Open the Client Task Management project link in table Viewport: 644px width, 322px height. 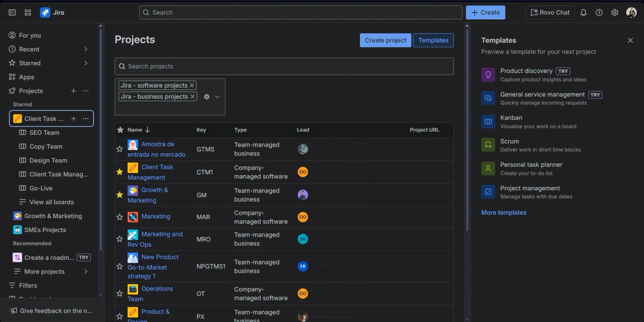150,172
